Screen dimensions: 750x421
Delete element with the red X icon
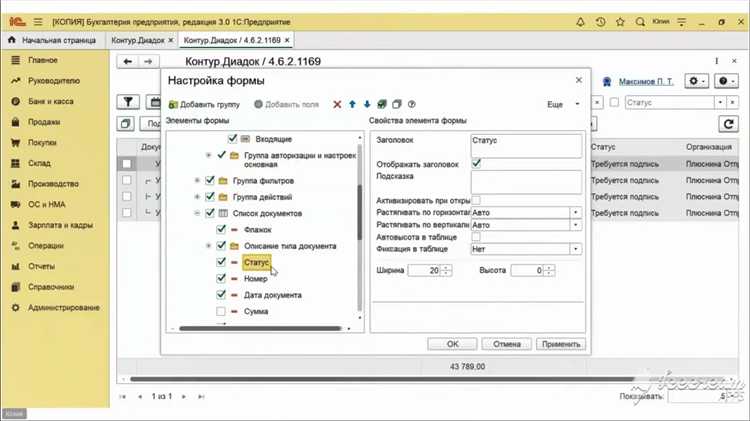(x=337, y=104)
